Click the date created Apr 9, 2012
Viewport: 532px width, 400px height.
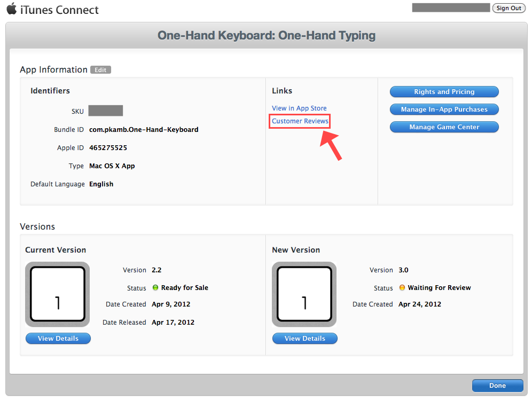pyautogui.click(x=171, y=304)
